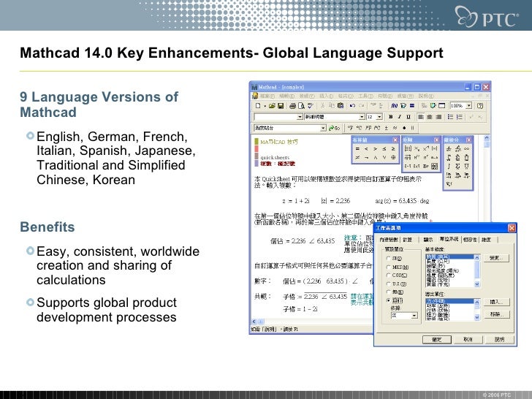Click the green Go arrow button
532x399 pixels.
(x=334, y=128)
